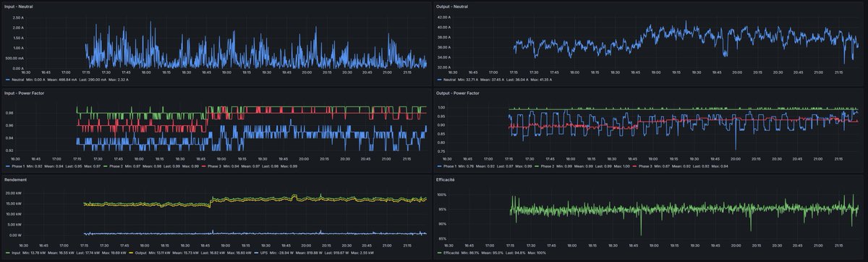Toggle Efficacité series in the legend
868x262 pixels.
(x=451, y=253)
